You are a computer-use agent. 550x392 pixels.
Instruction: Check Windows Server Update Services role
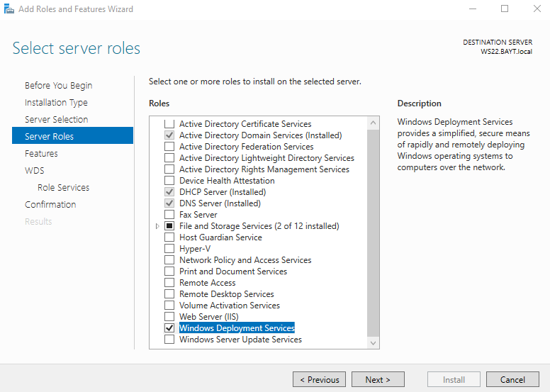pos(169,340)
